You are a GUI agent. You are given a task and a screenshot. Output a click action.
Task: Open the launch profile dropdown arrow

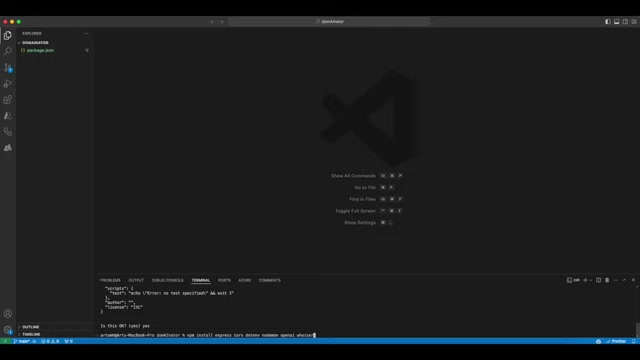point(591,280)
